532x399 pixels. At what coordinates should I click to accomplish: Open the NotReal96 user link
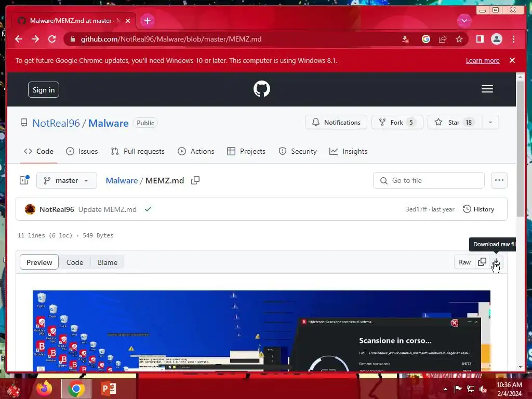[x=56, y=123]
